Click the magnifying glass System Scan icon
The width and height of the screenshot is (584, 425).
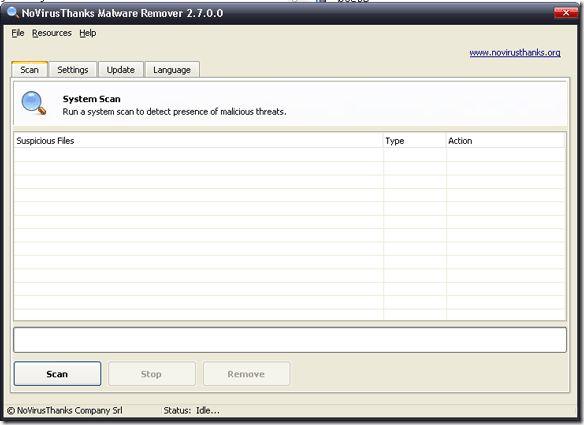point(34,102)
